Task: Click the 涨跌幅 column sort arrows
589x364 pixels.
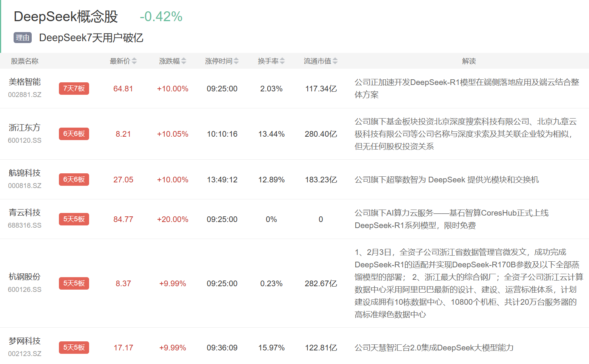Action: pyautogui.click(x=183, y=61)
